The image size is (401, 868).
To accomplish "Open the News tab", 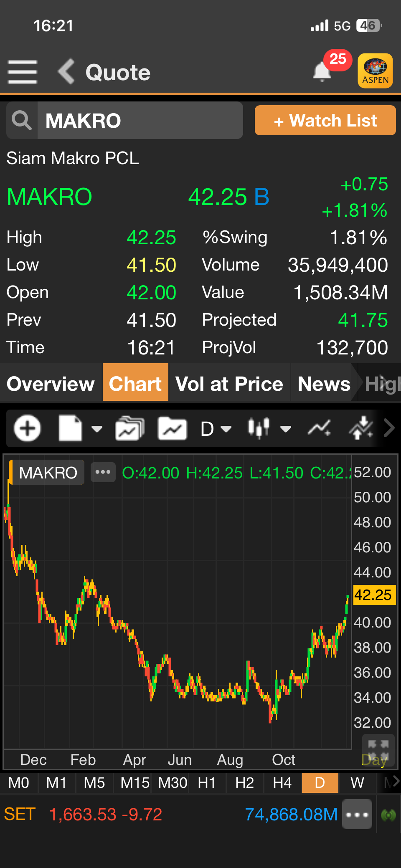I will click(x=324, y=383).
